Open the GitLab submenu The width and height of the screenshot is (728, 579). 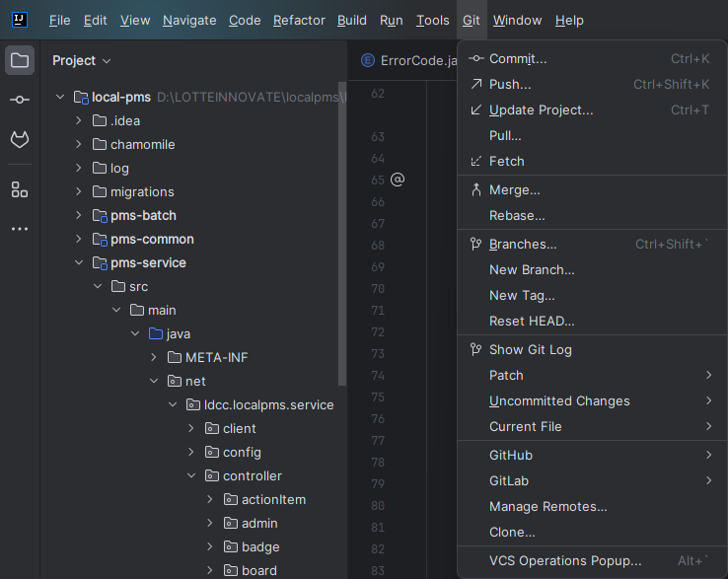point(592,480)
